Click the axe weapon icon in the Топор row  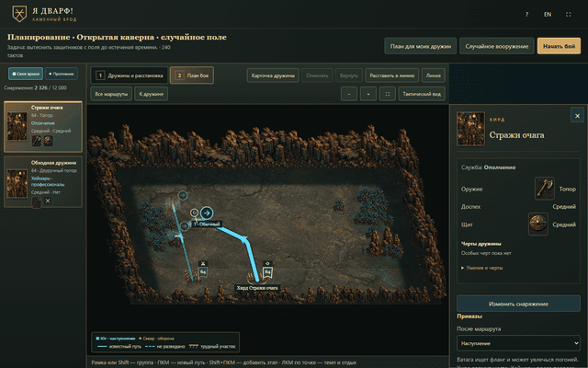coord(545,189)
